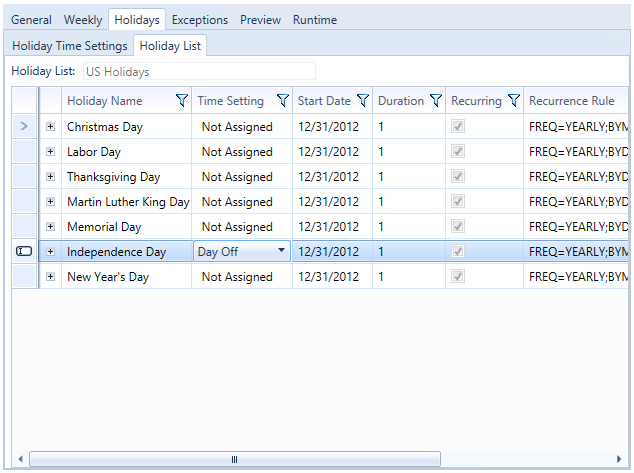
Task: Open the Holiday Time Settings tab
Action: point(69,46)
